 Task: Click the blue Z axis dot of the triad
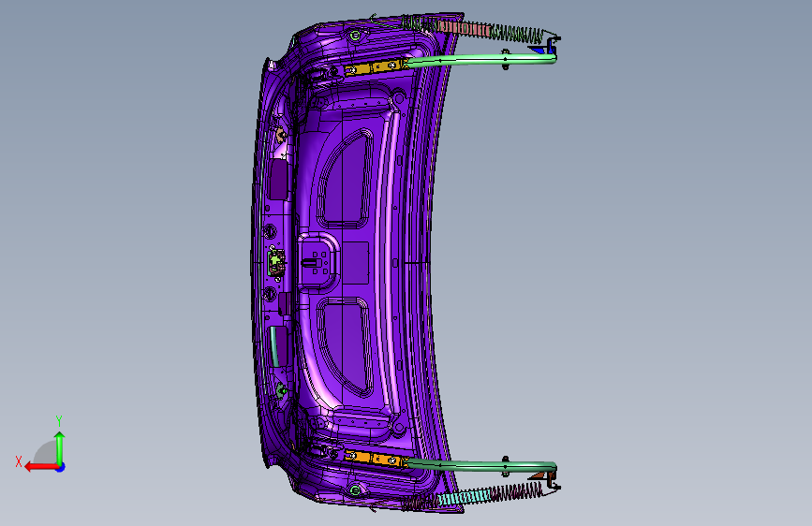pos(61,467)
